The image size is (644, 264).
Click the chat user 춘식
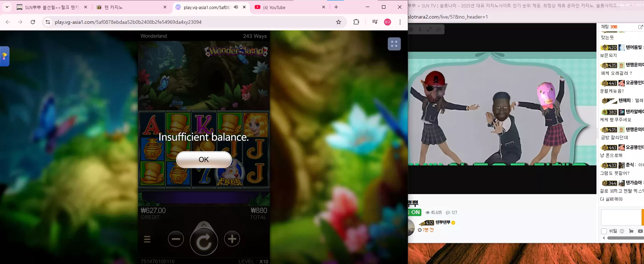tap(630, 165)
